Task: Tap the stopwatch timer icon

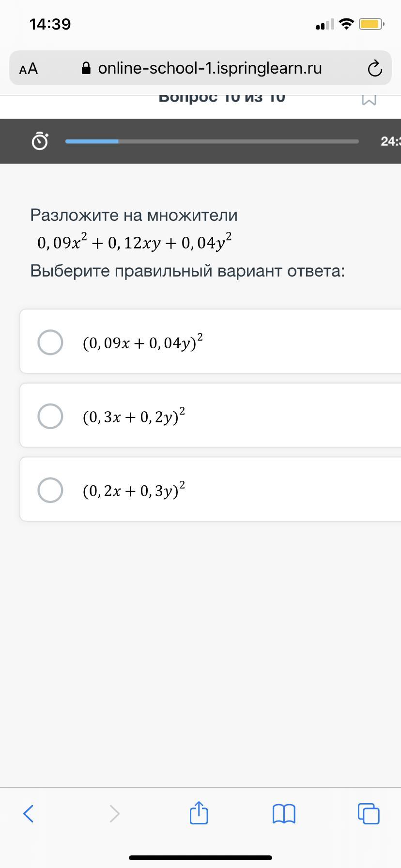Action: (40, 141)
